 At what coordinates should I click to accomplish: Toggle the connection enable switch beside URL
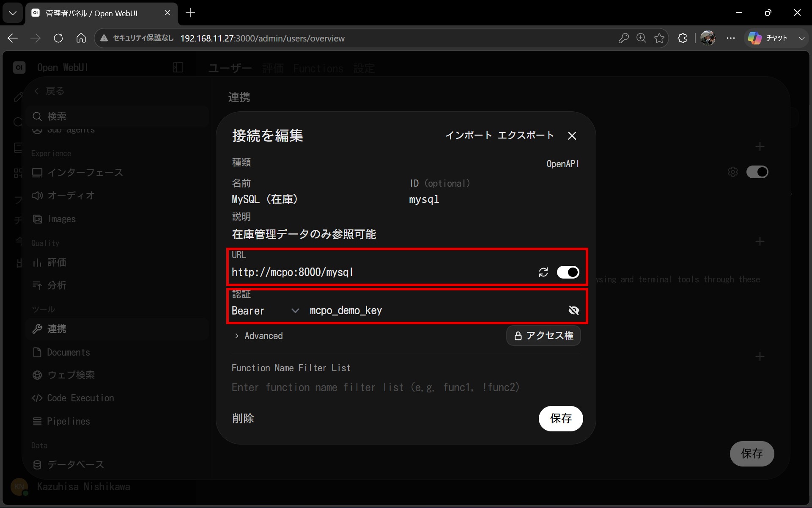pyautogui.click(x=568, y=272)
